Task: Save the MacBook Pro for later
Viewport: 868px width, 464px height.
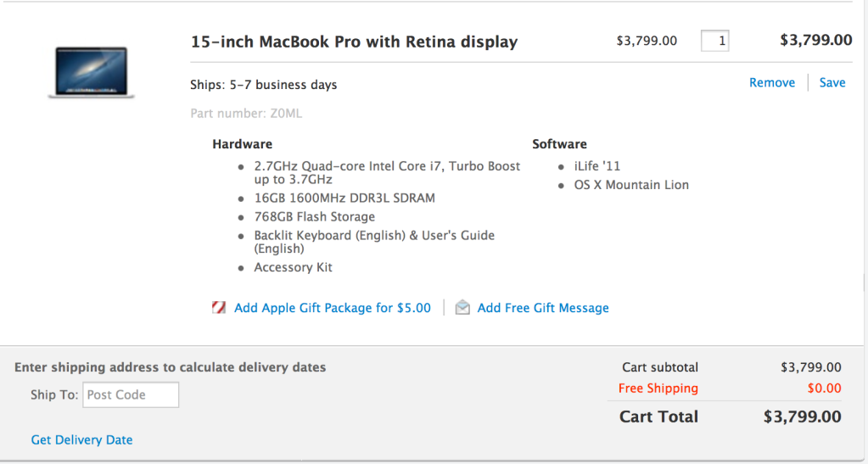Action: (832, 82)
